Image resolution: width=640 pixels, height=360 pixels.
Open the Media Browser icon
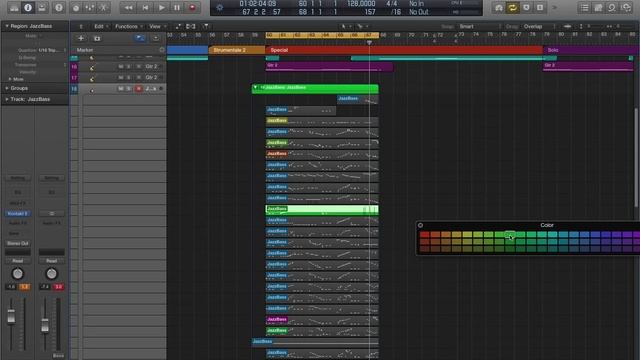coord(626,7)
